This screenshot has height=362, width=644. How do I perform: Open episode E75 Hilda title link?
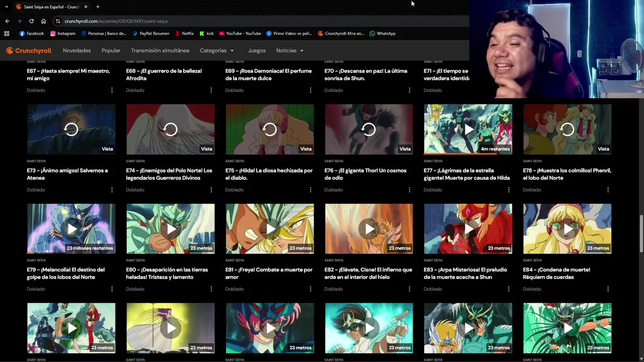(269, 174)
